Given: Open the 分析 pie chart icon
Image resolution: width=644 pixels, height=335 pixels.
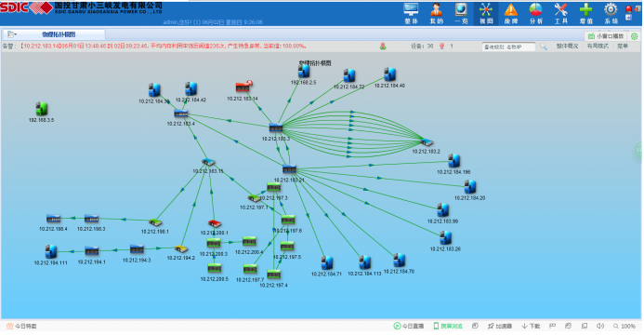Looking at the screenshot, I should coord(536,14).
